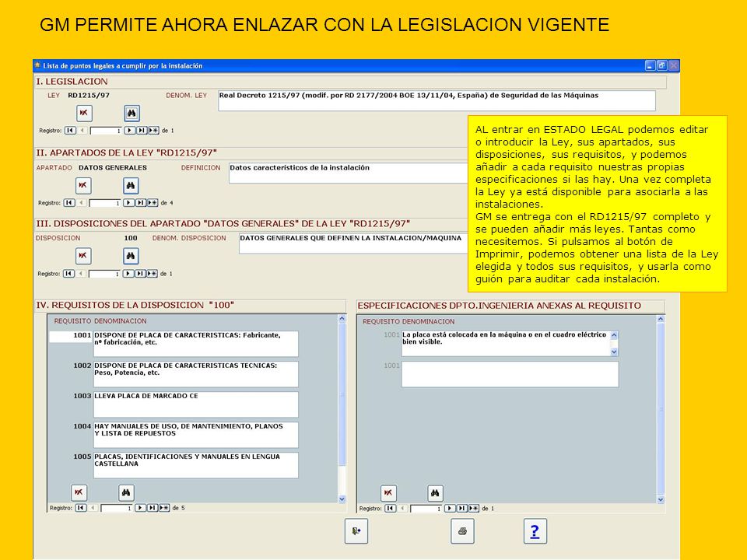Image resolution: width=747 pixels, height=560 pixels.
Task: Minimize the Lista de puntos legales window
Action: tap(651, 65)
